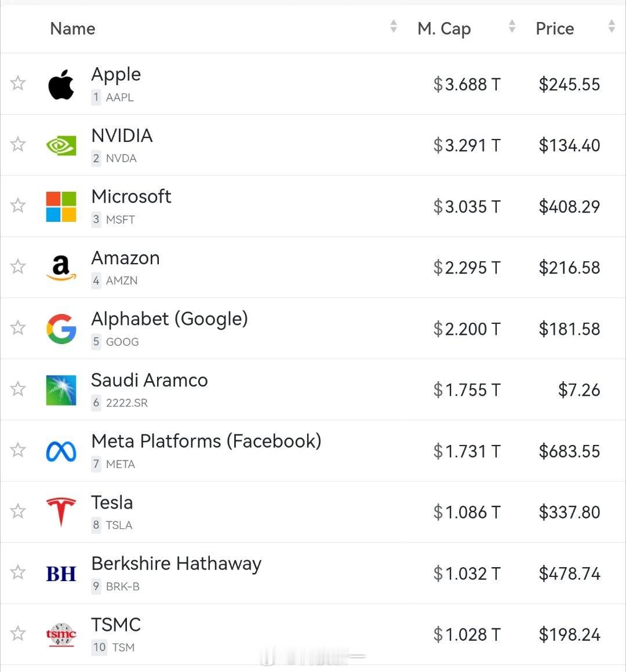Click the Amazon logo icon

(x=61, y=268)
